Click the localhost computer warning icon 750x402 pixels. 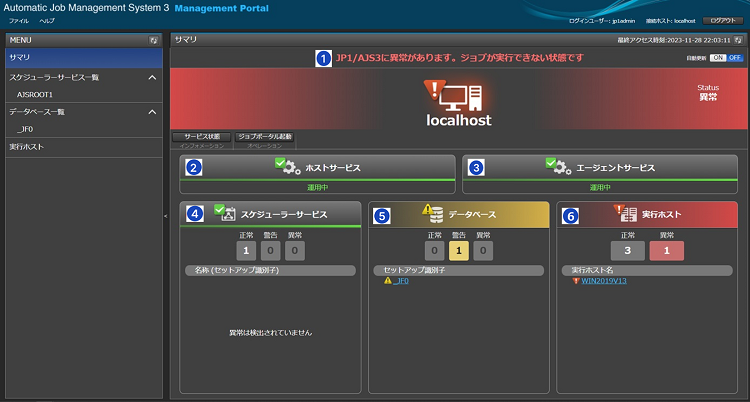coord(453,96)
